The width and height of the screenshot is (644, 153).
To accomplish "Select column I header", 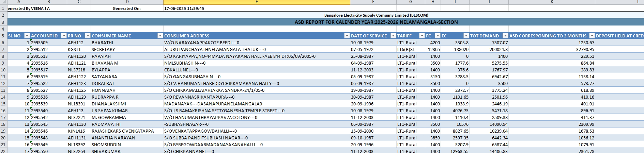I will (455, 2).
